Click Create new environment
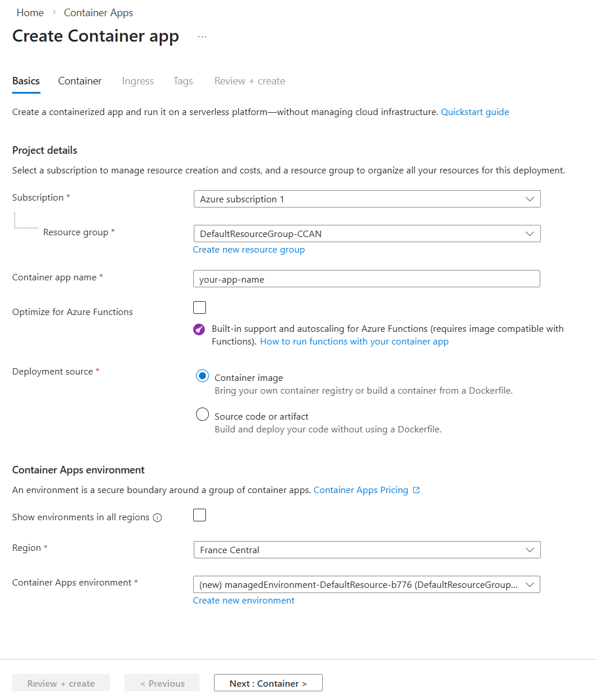Screen dimensions: 601x700 point(244,600)
